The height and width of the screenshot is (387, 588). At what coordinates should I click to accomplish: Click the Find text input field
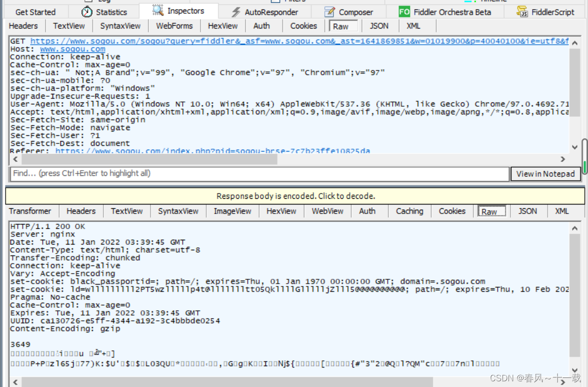(x=259, y=173)
